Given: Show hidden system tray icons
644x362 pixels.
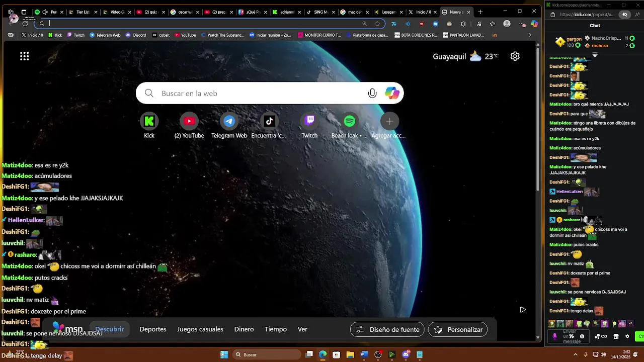Looking at the screenshot, I should click(x=576, y=354).
